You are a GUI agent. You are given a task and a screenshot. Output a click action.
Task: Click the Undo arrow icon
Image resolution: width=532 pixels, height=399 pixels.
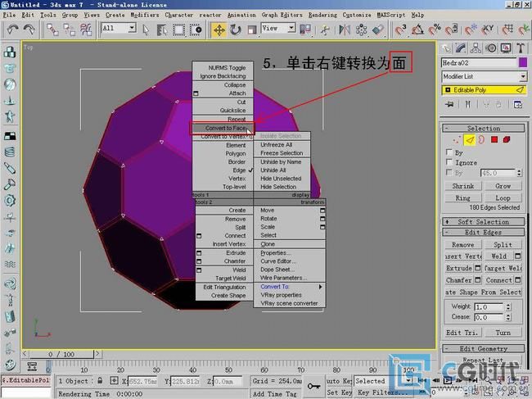point(12,29)
